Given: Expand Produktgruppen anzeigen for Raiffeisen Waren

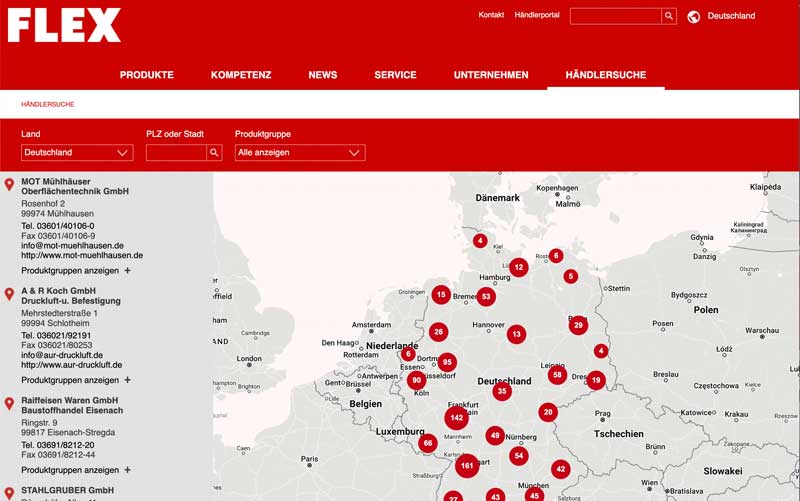Looking at the screenshot, I should coord(76,470).
